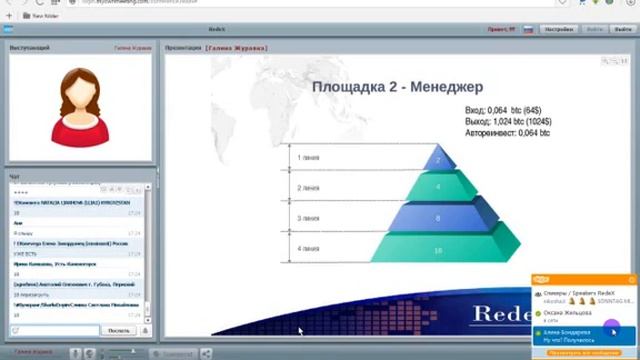Click the УЖЕ ЕСТЬ chat message

25,254
